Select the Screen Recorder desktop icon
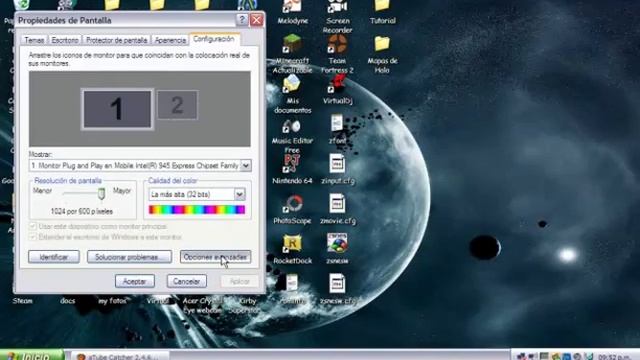640x360 pixels. click(337, 16)
